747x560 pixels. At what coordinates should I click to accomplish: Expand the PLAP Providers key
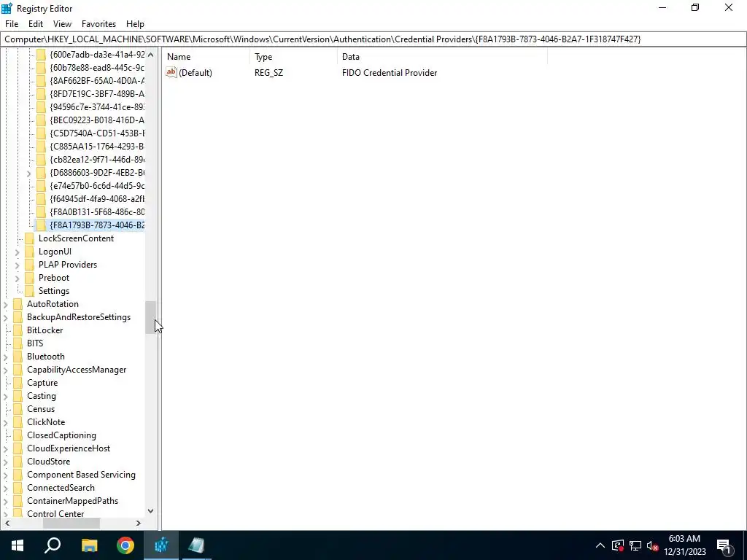tap(18, 265)
